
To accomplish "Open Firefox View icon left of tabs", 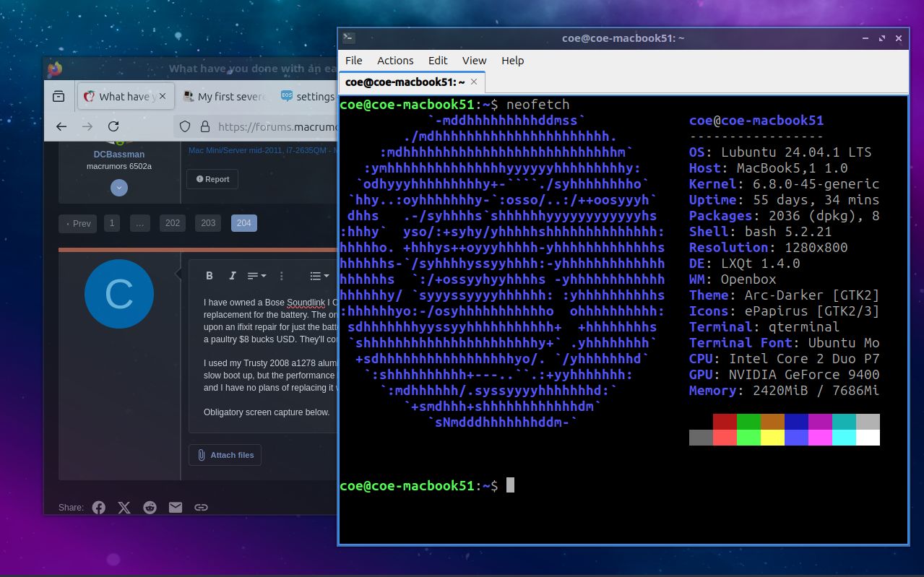I will pos(59,96).
